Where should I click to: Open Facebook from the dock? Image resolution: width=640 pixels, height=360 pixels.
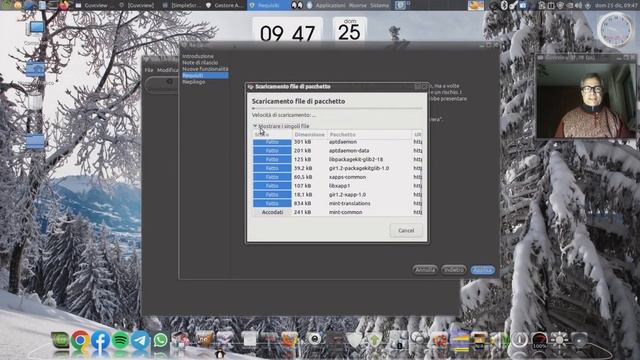pos(100,340)
